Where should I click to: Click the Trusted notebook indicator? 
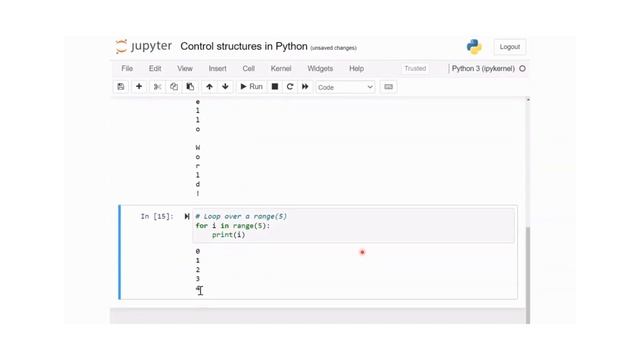[415, 69]
